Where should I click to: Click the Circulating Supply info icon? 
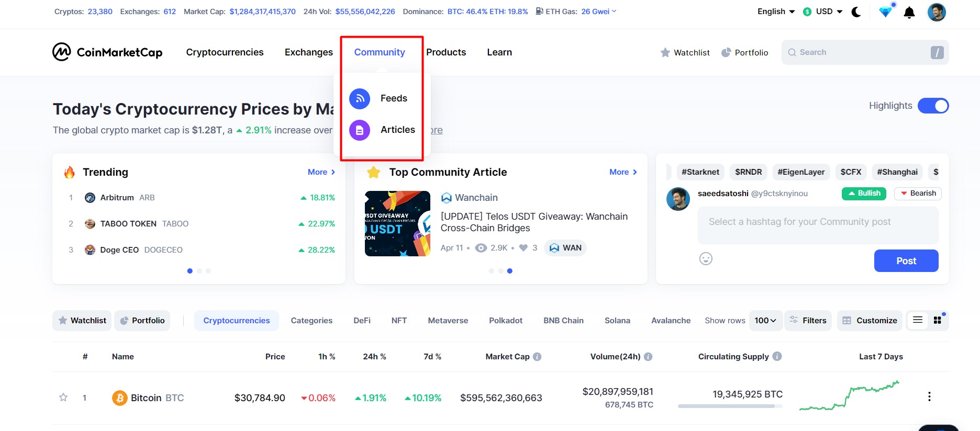777,356
